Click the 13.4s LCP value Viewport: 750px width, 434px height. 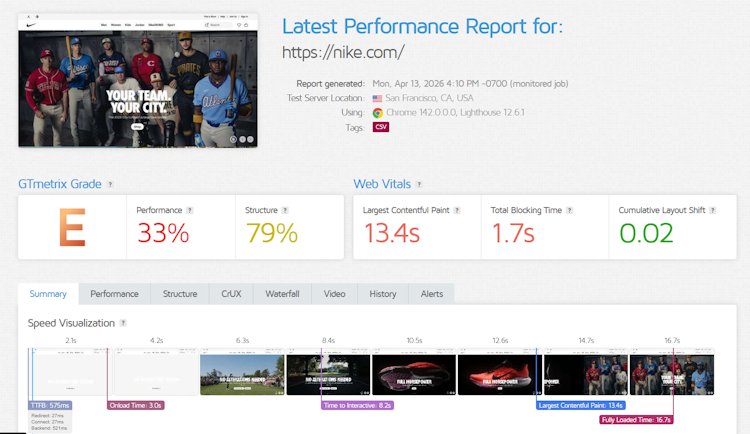[x=392, y=234]
